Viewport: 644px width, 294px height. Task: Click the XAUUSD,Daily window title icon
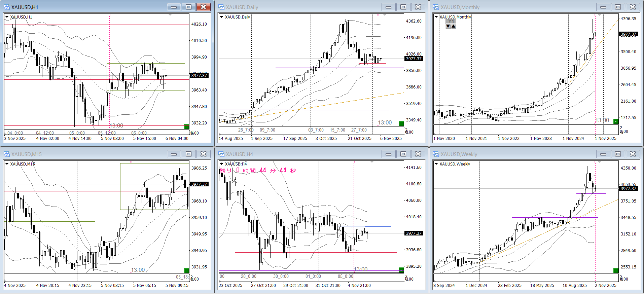coord(221,7)
